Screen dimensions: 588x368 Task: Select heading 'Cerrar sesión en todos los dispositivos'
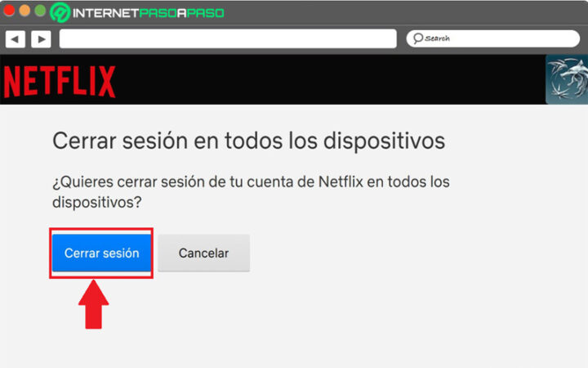(x=248, y=141)
